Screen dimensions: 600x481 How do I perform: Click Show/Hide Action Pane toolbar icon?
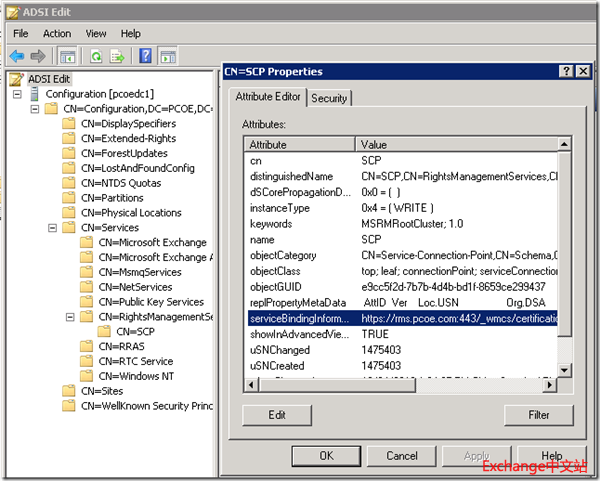[168, 56]
